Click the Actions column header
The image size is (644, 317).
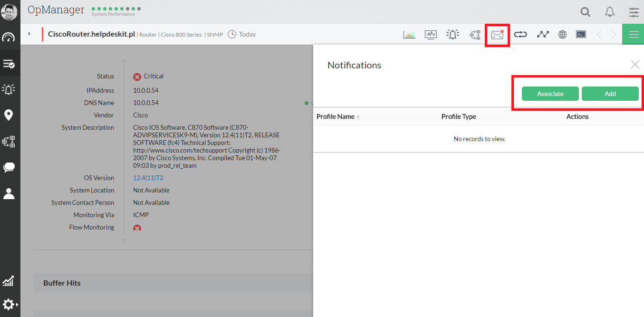pos(577,116)
